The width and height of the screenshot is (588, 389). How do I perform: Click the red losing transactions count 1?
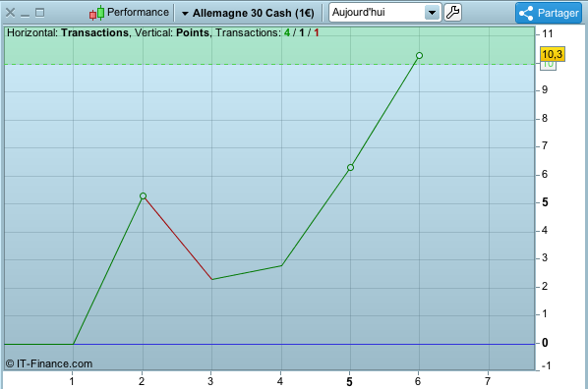coord(317,33)
